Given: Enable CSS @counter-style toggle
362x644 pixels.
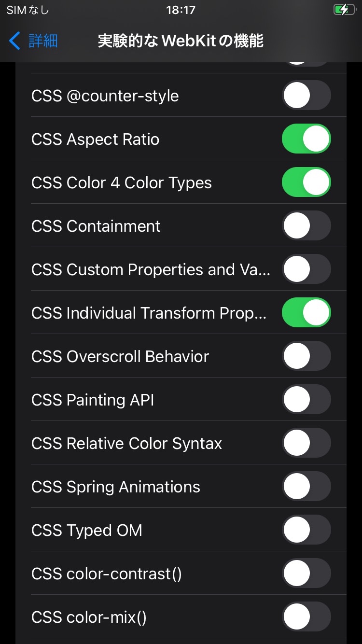Looking at the screenshot, I should pyautogui.click(x=306, y=96).
